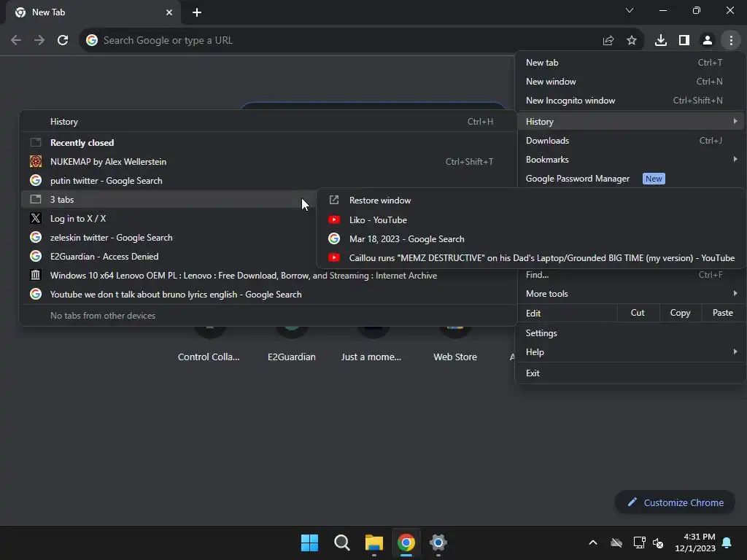Click the tab search chevron in title bar
This screenshot has width=747, height=560.
point(630,10)
